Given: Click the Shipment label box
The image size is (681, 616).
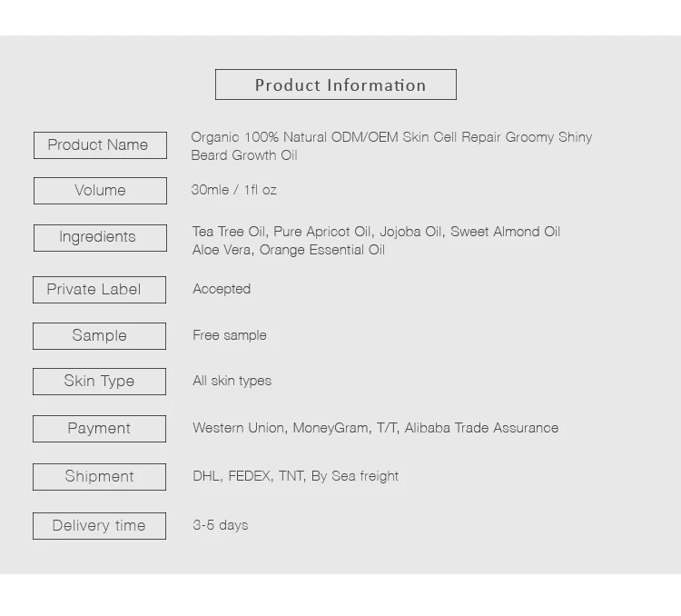Looking at the screenshot, I should (99, 477).
